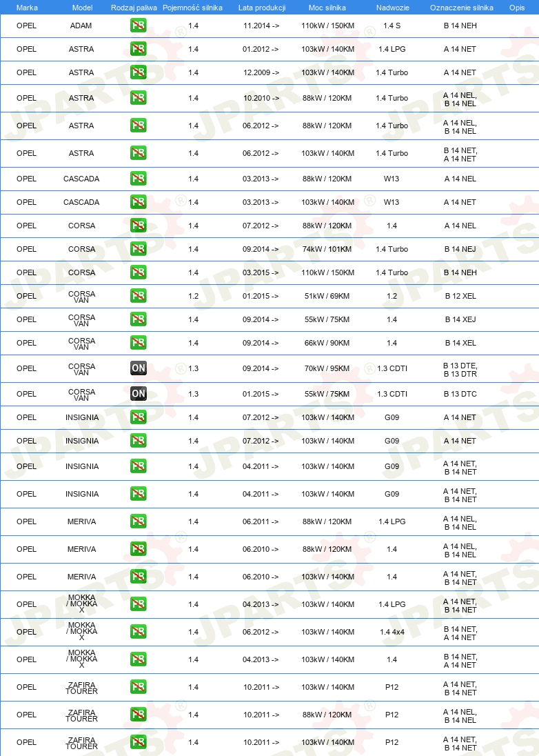Click 1.3 CDTI in the 70kW row
The height and width of the screenshot is (756, 539).
tap(392, 368)
